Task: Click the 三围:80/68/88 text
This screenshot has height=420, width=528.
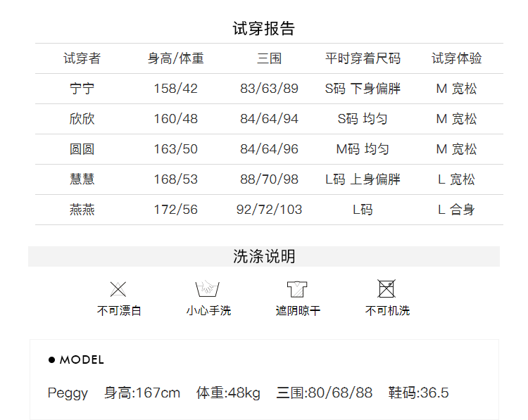Action: [325, 393]
